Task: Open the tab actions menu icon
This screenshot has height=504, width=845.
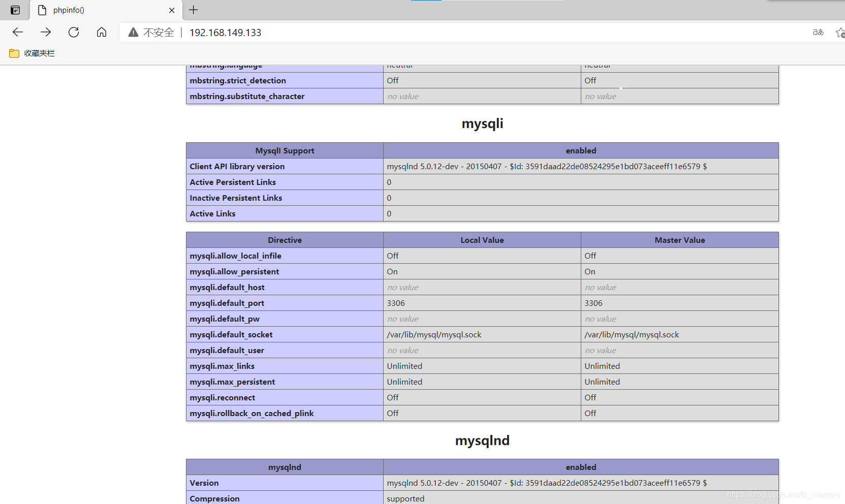Action: [15, 10]
